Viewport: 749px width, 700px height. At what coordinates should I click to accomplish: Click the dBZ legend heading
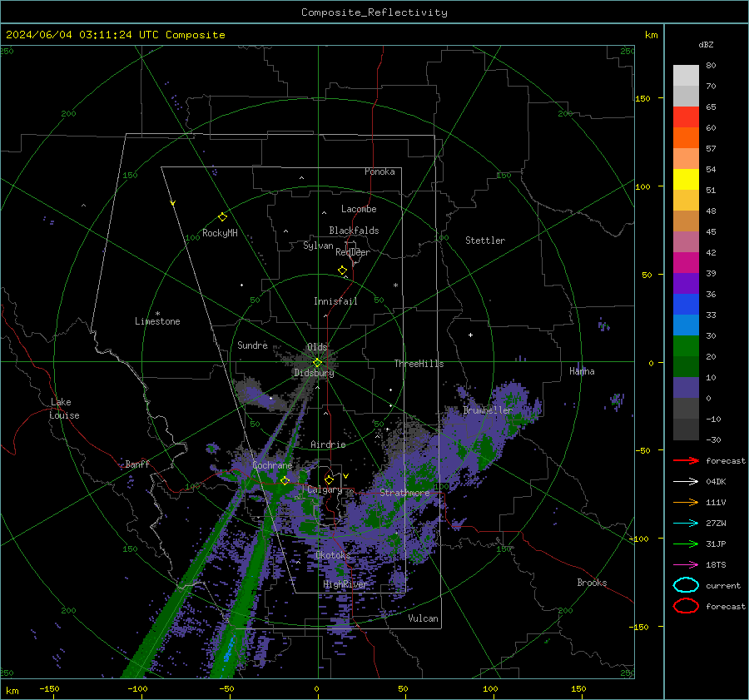(706, 44)
